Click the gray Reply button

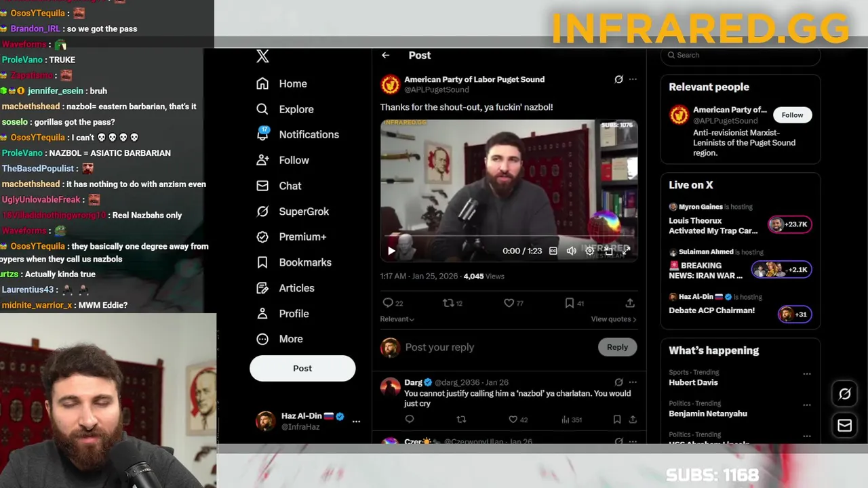617,347
